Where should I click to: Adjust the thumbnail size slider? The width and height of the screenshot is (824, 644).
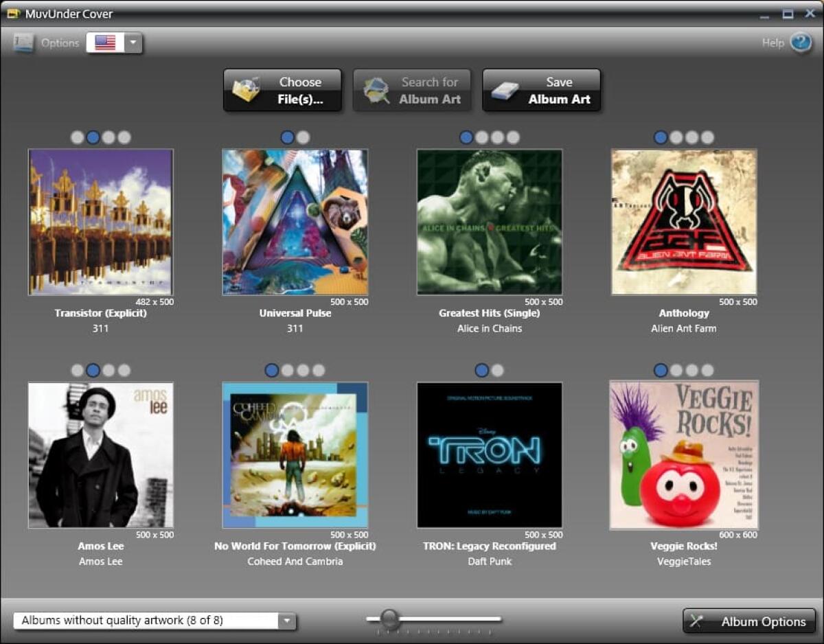point(390,617)
